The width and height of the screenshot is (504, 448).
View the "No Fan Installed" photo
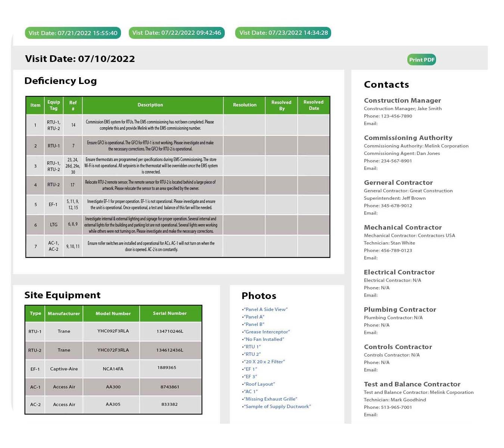pyautogui.click(x=264, y=339)
